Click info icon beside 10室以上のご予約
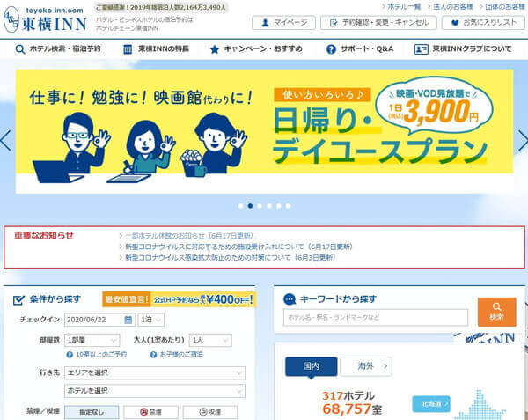Viewport: 528px width, 420px height. (70, 355)
